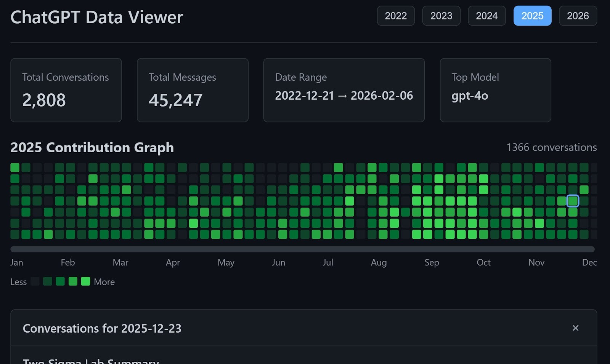
Task: Open the 2026 contribution view
Action: pyautogui.click(x=578, y=16)
